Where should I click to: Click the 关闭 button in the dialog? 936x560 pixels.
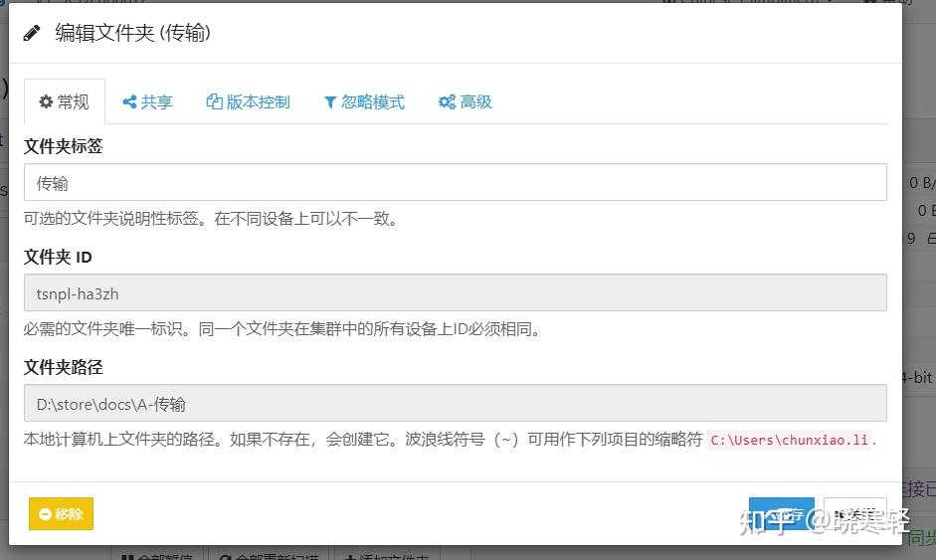[854, 513]
